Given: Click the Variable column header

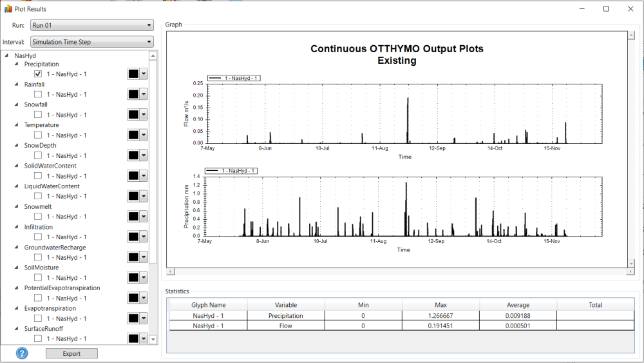Looking at the screenshot, I should tap(286, 304).
